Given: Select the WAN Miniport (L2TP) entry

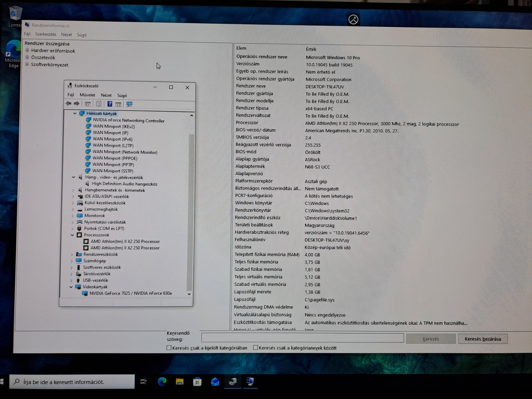Looking at the screenshot, I should [113, 145].
